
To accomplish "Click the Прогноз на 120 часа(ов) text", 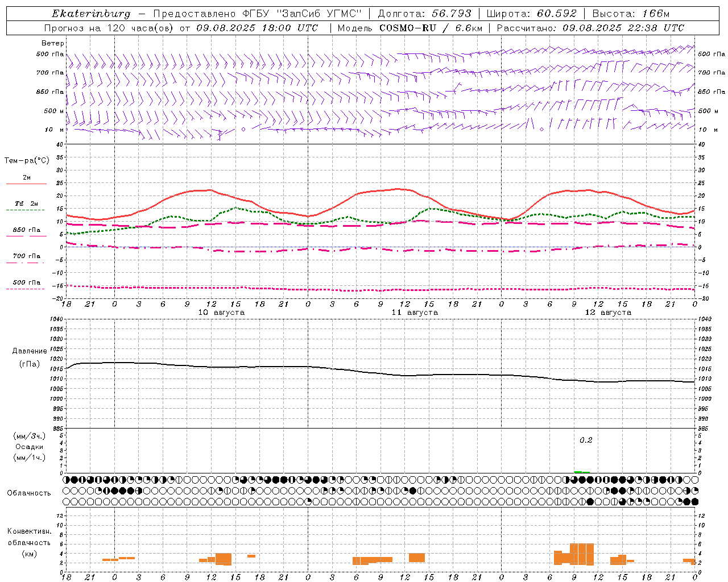I will 109,28.
